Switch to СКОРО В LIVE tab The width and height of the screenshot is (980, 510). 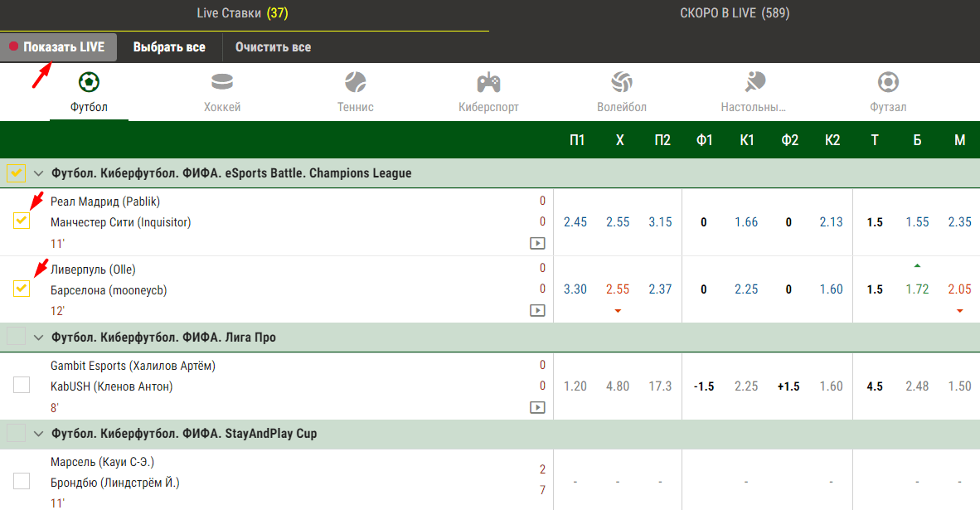pos(735,13)
